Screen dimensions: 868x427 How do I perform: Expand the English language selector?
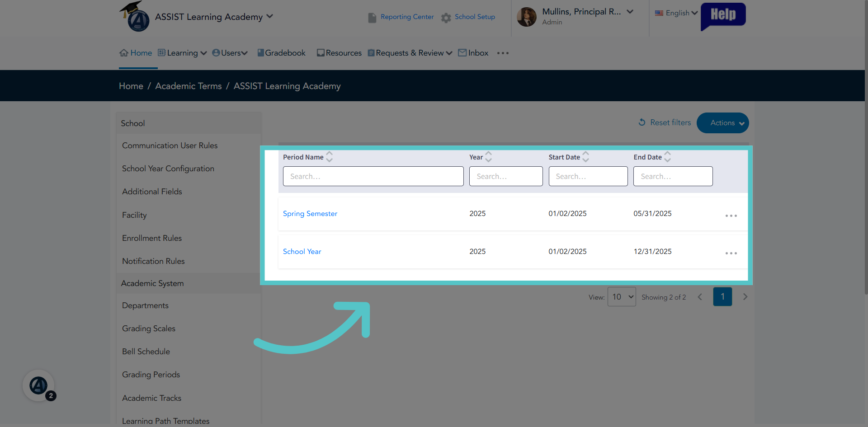pyautogui.click(x=676, y=13)
